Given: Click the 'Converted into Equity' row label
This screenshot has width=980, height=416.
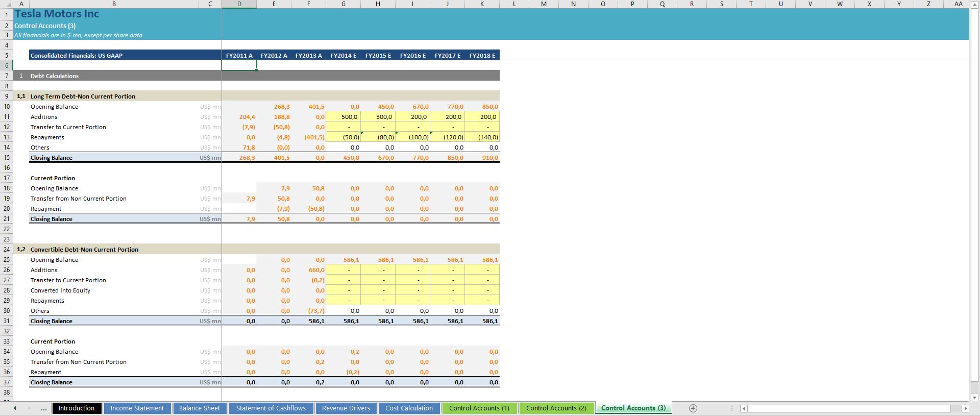Looking at the screenshot, I should click(60, 290).
